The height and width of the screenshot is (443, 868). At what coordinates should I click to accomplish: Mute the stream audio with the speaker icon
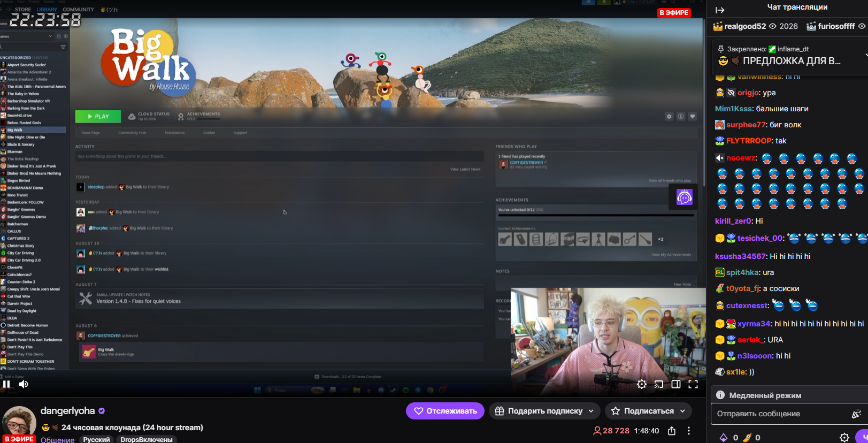tap(24, 384)
